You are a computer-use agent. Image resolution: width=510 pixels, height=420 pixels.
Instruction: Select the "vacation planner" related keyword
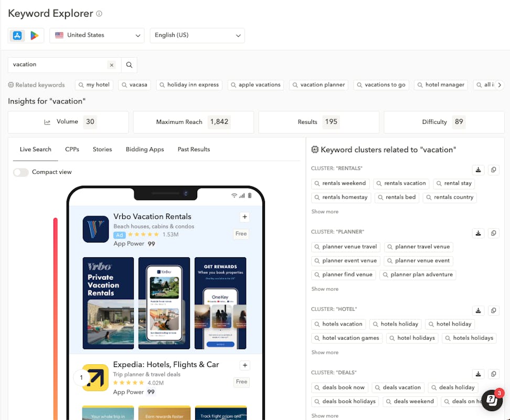(318, 85)
